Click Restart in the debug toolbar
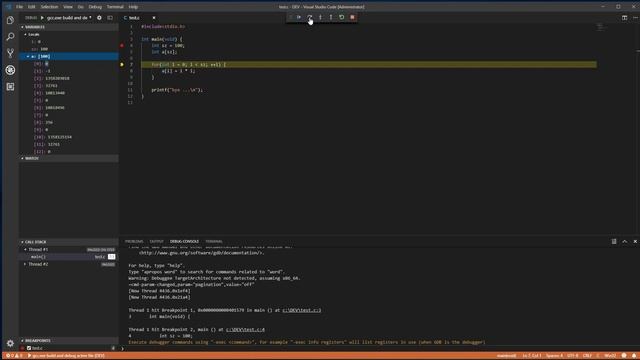640x360 pixels. (342, 17)
